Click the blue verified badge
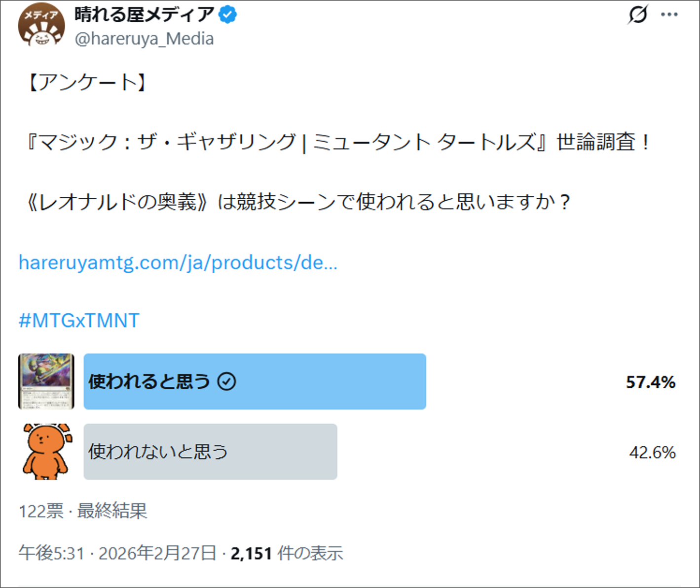Image resolution: width=700 pixels, height=588 pixels. (x=227, y=15)
